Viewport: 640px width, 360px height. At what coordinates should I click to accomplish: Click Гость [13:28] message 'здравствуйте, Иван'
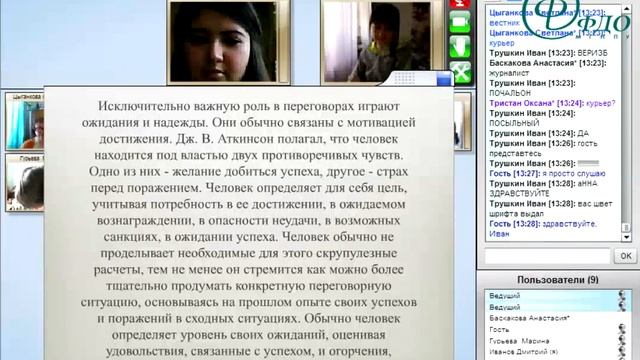click(x=543, y=229)
